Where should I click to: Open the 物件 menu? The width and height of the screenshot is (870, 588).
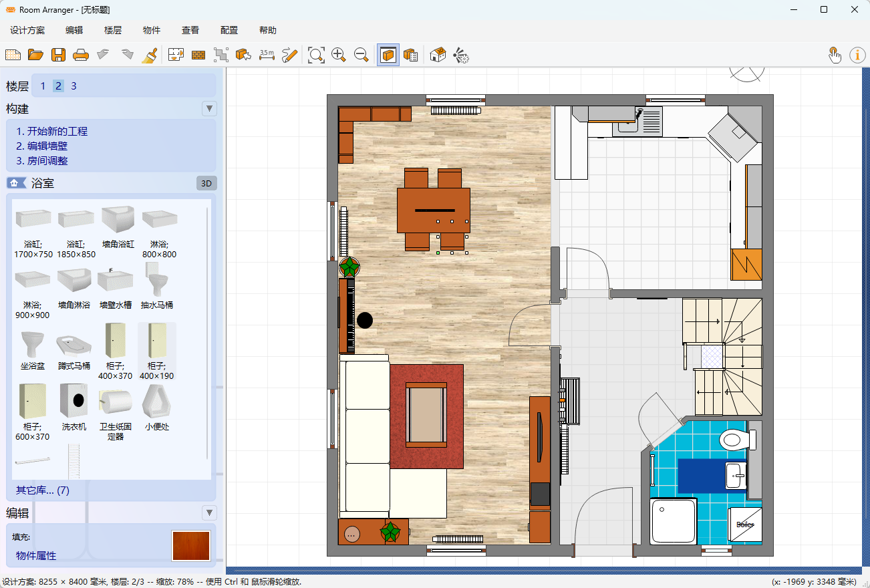(x=152, y=30)
